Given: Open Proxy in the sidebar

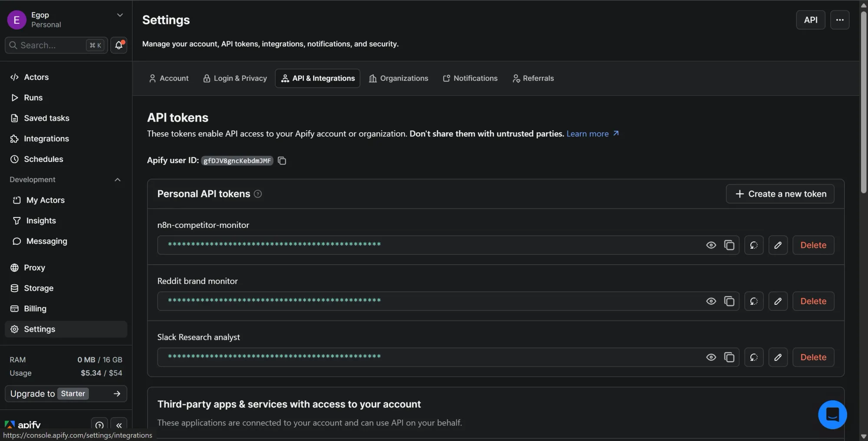Looking at the screenshot, I should 66,268.
